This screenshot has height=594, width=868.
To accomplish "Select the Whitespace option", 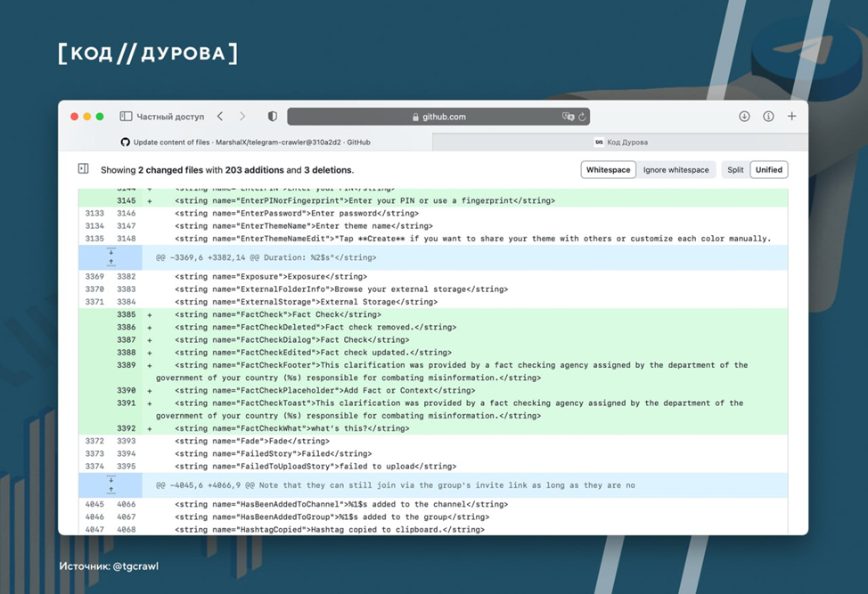I will [x=608, y=170].
